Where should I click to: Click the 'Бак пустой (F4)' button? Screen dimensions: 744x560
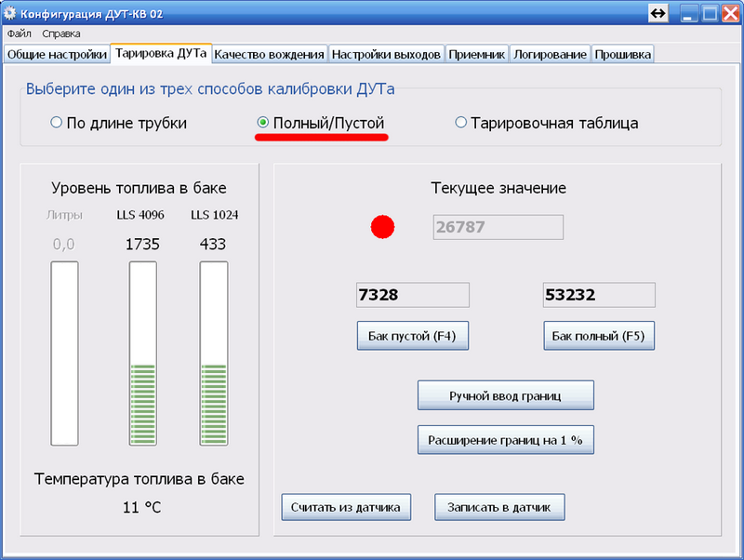coord(412,336)
